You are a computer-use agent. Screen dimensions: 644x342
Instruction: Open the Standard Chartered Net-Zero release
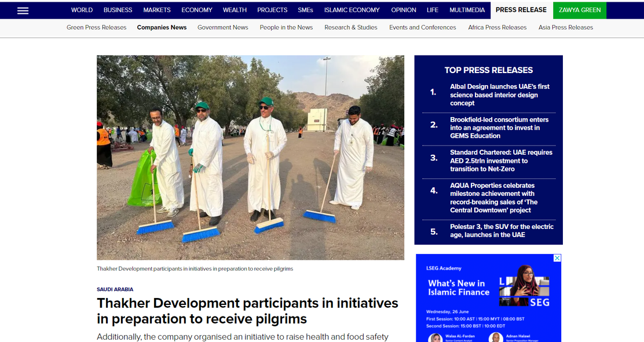click(501, 161)
